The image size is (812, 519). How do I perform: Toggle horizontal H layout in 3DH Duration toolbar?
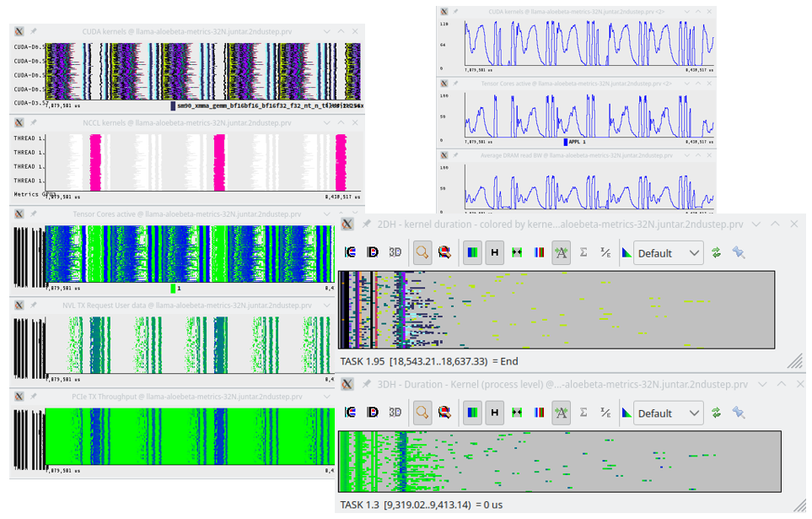coord(495,413)
